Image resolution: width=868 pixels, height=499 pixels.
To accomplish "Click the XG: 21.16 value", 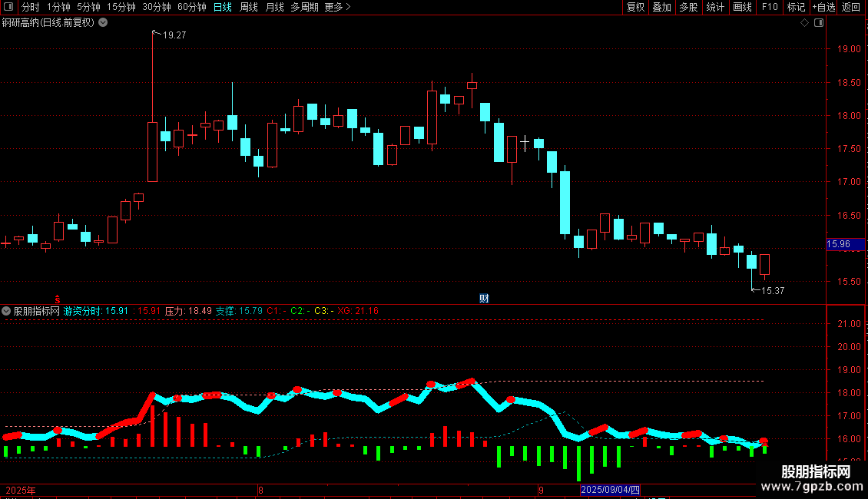I will click(358, 311).
